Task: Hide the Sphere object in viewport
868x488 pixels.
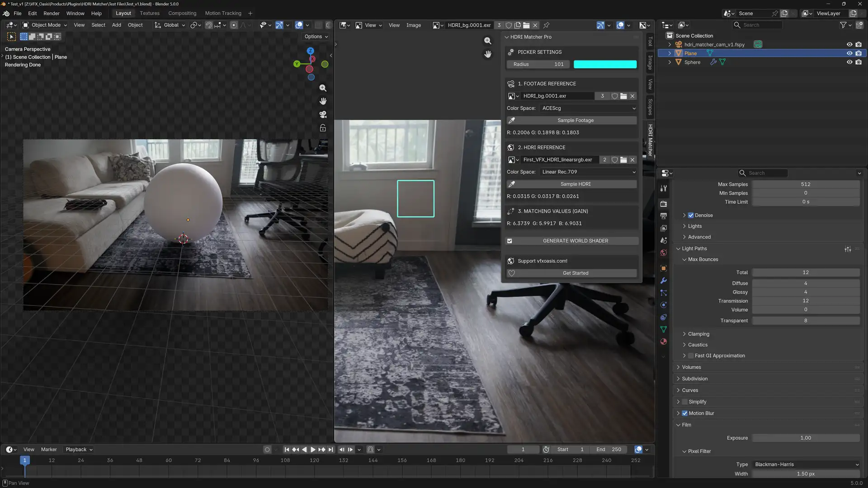Action: pos(849,62)
